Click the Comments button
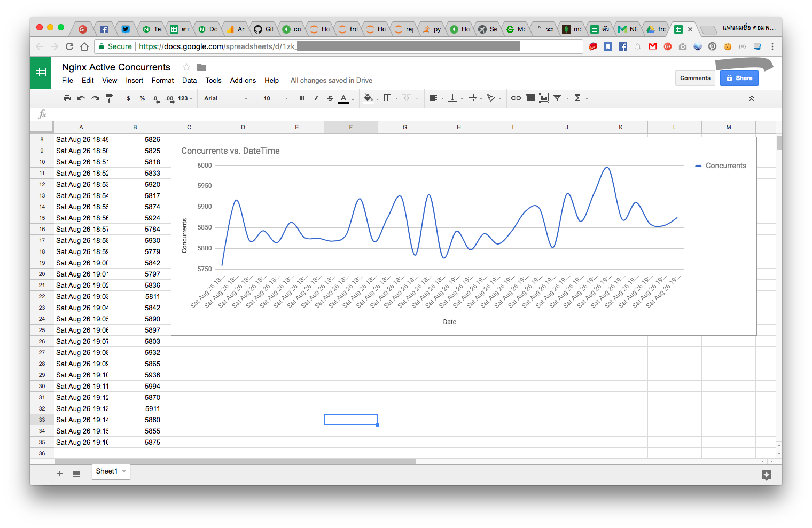 [x=695, y=78]
